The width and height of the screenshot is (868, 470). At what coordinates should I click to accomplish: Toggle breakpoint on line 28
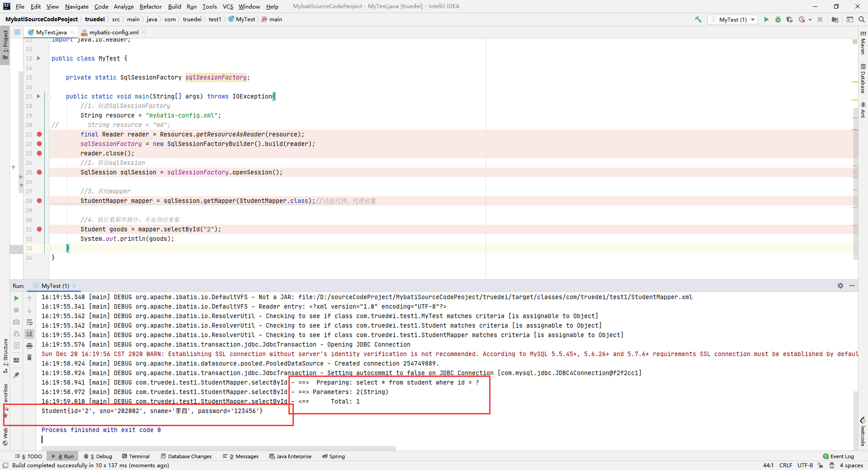coord(39,201)
